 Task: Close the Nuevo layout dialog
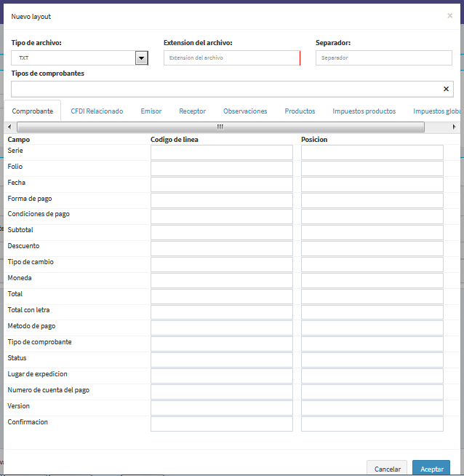click(449, 15)
